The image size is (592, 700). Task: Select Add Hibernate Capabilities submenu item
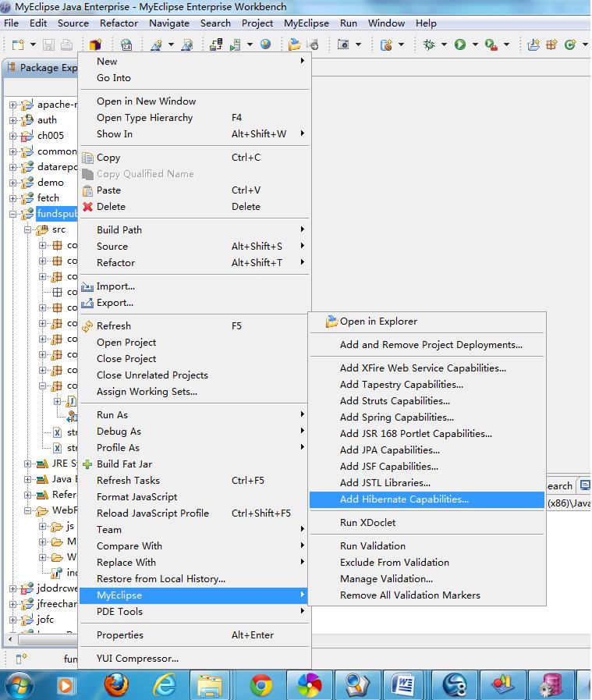pos(427,499)
